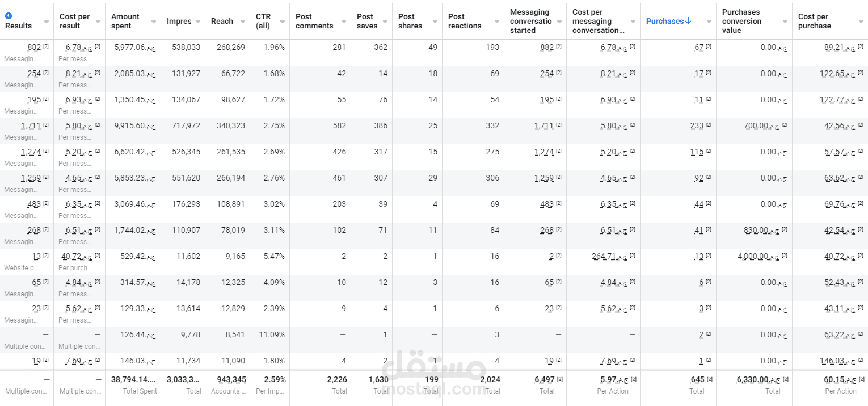Click the blue info icon above Results
This screenshot has height=406, width=868.
[9, 16]
